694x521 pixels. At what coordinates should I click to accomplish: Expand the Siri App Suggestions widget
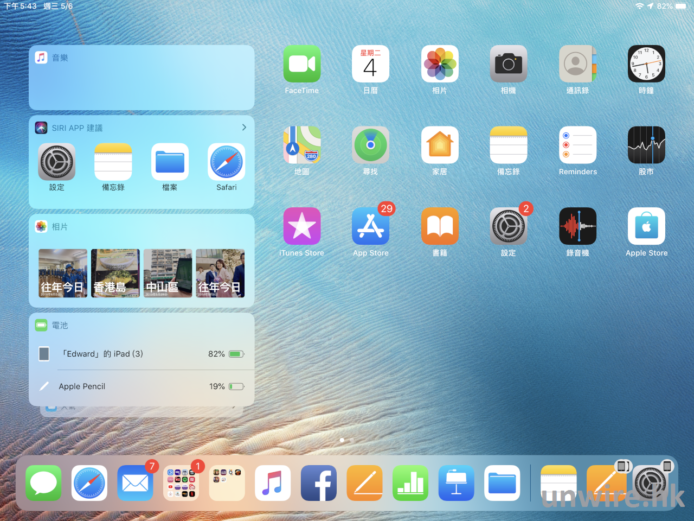243,128
